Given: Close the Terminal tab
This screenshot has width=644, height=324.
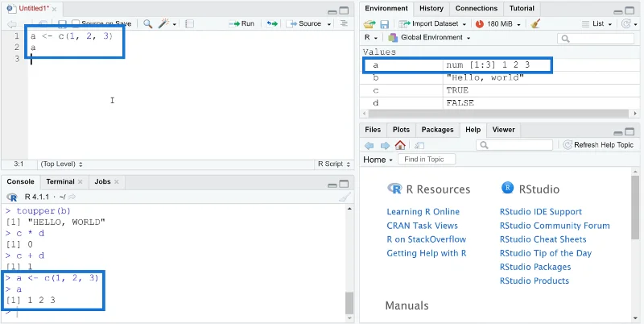Looking at the screenshot, I should click(x=80, y=181).
